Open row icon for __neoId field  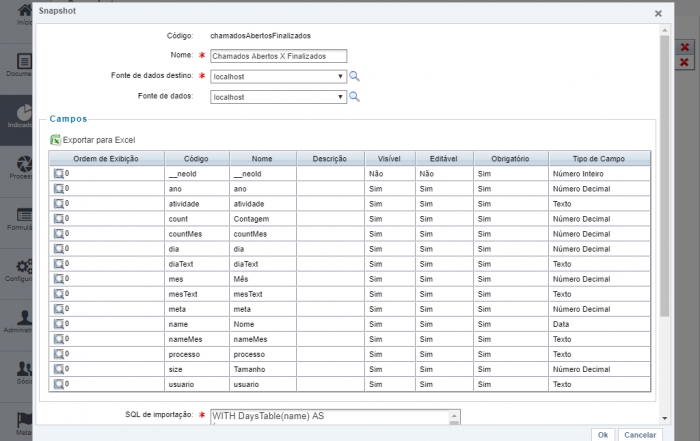[x=58, y=173]
